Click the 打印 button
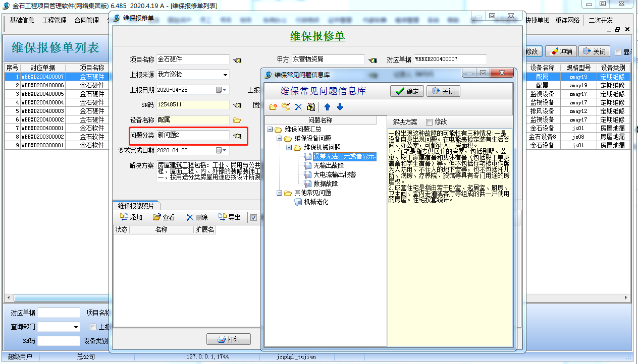The width and height of the screenshot is (638, 364). [228, 339]
